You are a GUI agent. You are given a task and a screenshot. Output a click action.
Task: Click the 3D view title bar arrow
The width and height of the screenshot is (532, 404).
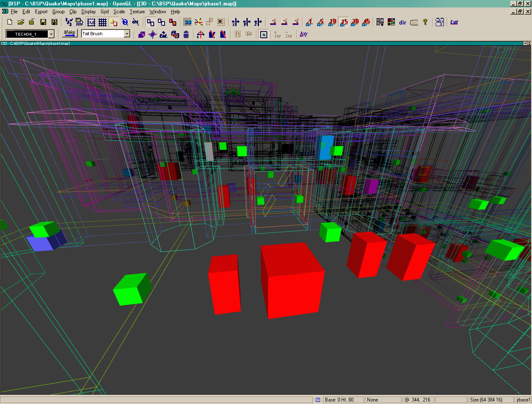tap(525, 43)
